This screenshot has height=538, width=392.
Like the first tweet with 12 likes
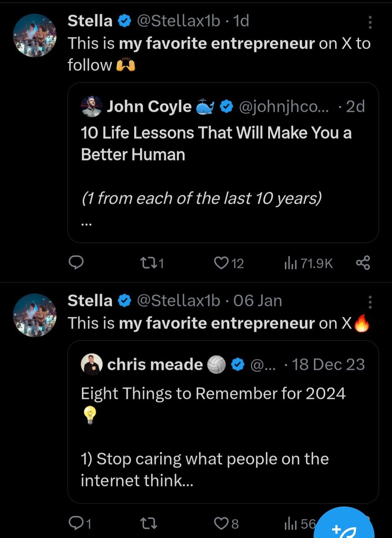click(x=229, y=264)
